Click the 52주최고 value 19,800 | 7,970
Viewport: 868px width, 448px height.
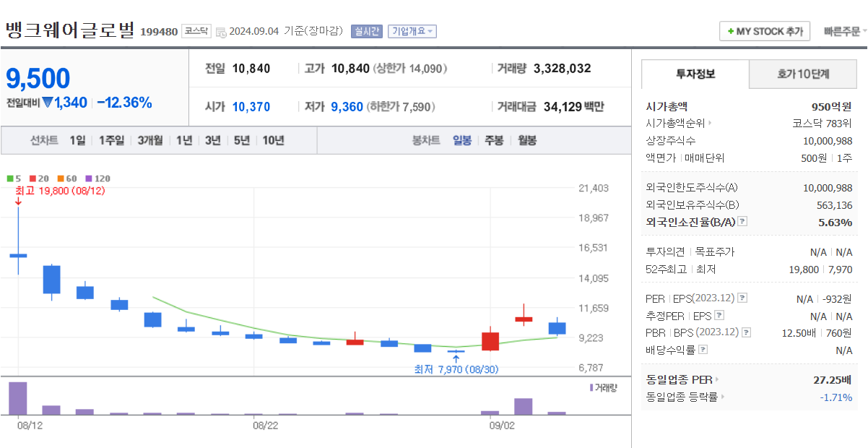[x=821, y=270]
